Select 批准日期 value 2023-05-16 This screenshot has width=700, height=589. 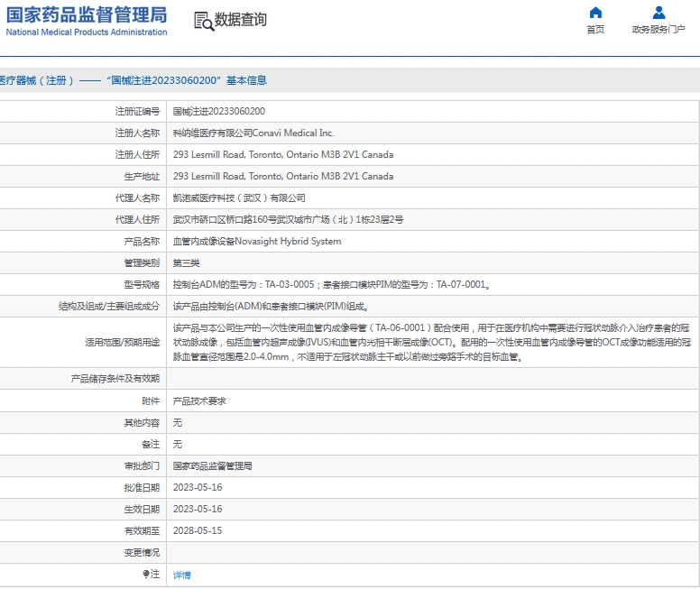(198, 488)
